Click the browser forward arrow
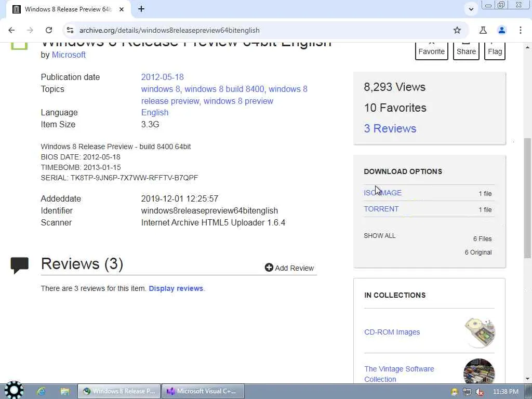The width and height of the screenshot is (532, 399). (x=30, y=30)
